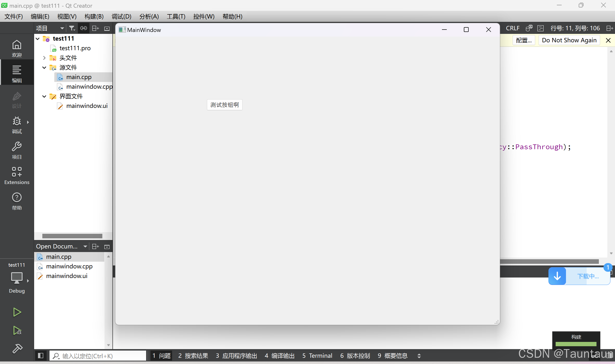Expand the 头文件 folder
The height and width of the screenshot is (364, 615).
(x=44, y=58)
